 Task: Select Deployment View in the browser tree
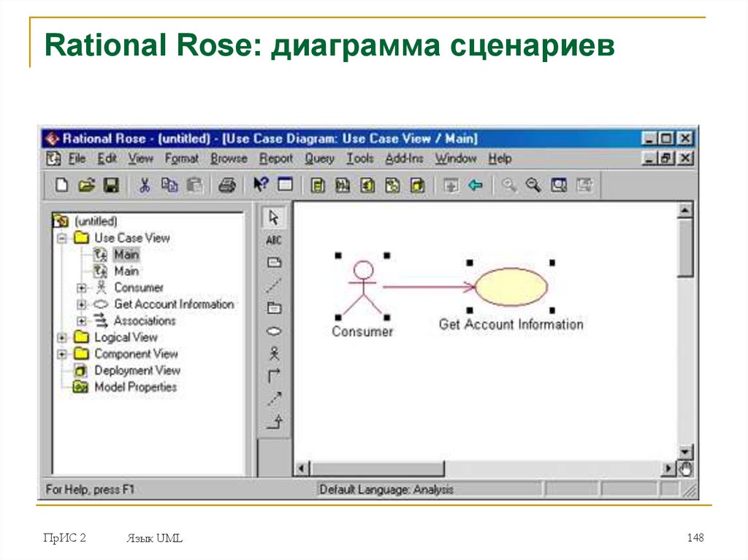click(137, 371)
